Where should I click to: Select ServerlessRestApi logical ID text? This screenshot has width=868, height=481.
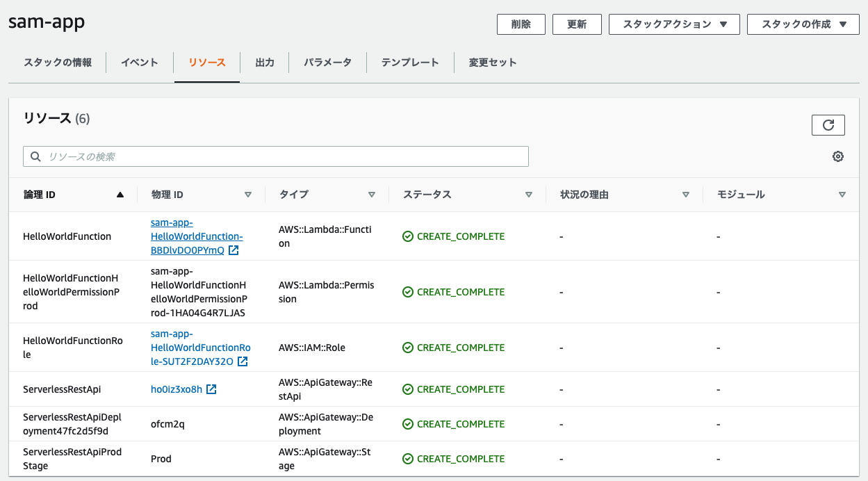62,389
